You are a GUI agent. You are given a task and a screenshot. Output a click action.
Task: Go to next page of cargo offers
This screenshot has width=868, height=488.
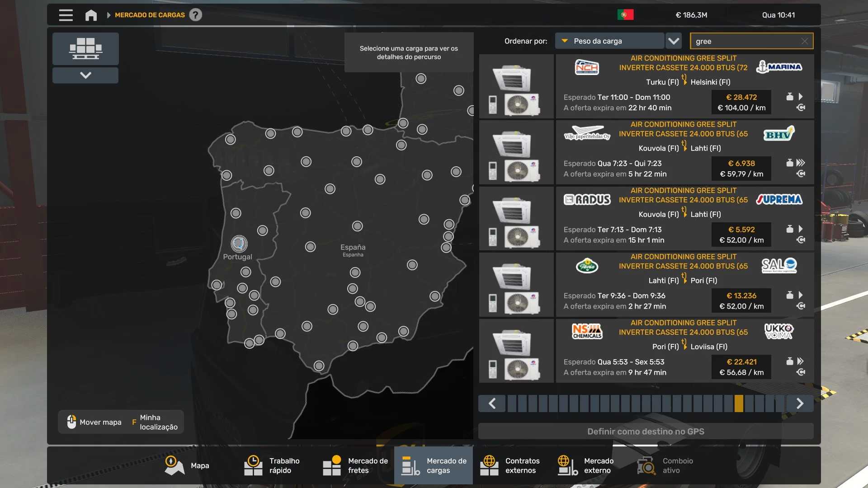(799, 403)
